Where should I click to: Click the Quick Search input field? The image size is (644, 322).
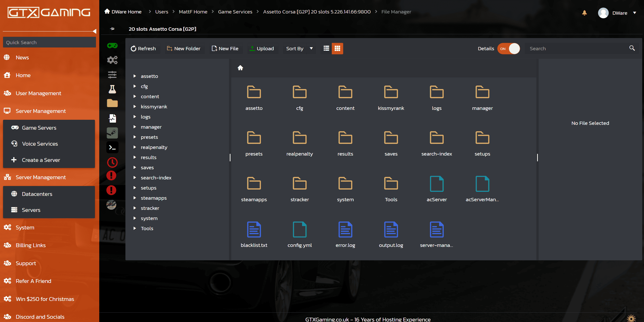49,42
